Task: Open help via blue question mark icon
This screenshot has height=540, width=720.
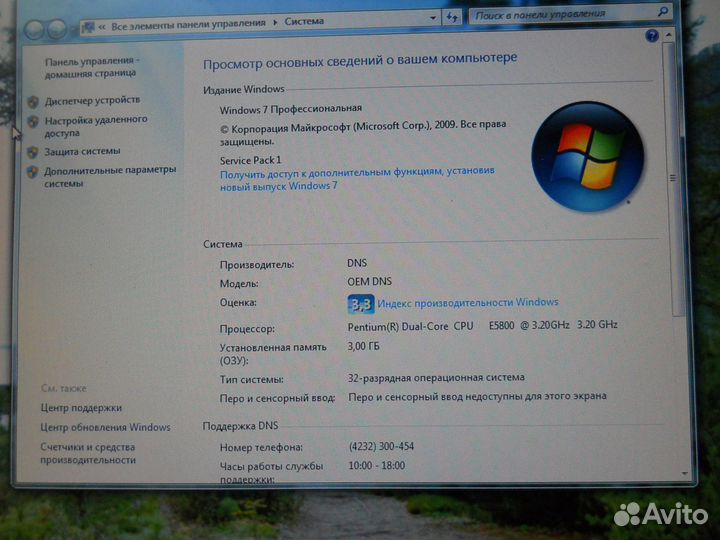Action: (652, 35)
